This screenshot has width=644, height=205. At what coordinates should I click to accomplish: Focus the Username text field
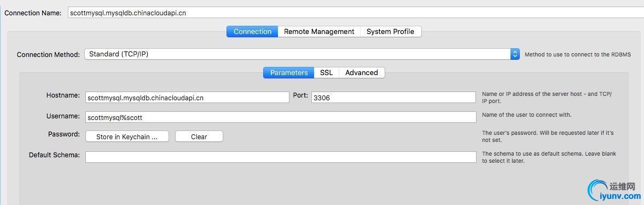click(281, 117)
